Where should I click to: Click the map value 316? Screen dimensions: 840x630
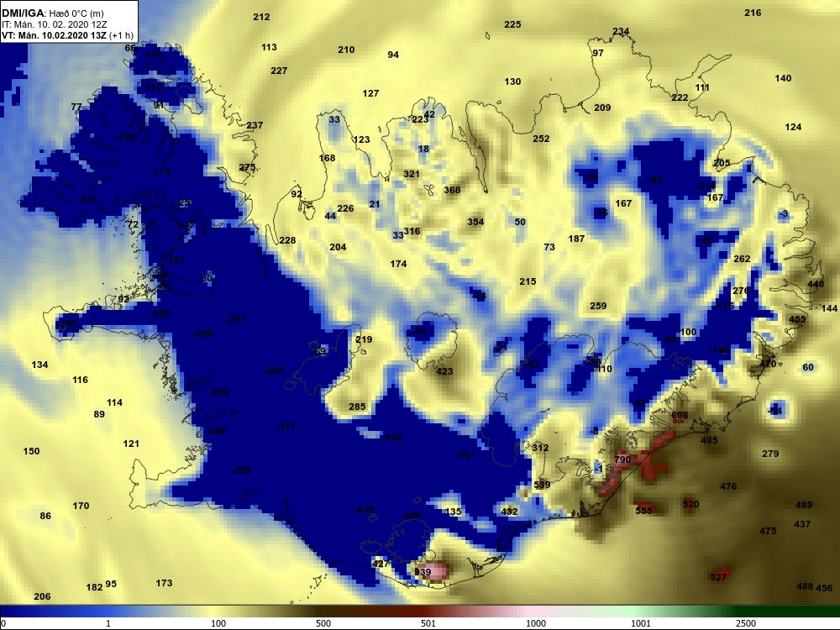pos(412,232)
